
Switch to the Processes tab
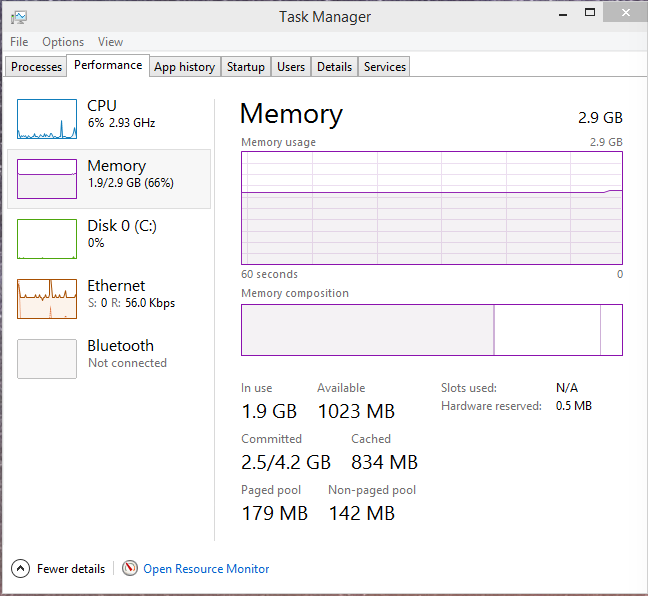37,67
